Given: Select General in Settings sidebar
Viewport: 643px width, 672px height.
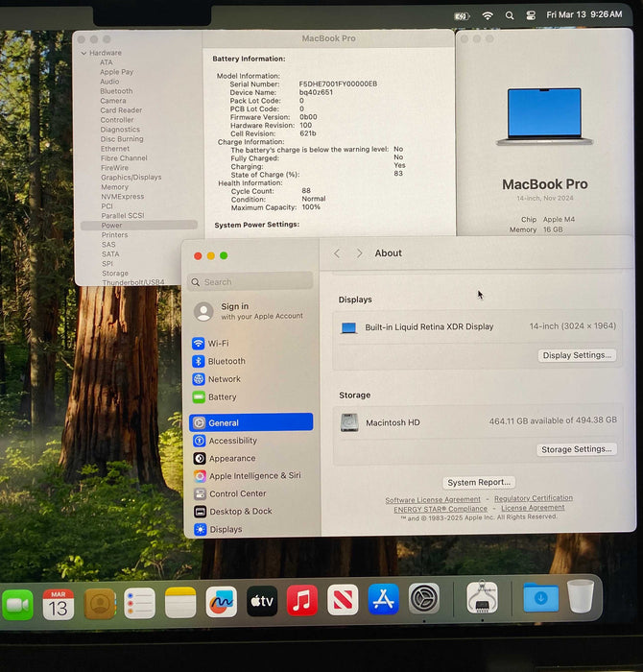Looking at the screenshot, I should [251, 422].
